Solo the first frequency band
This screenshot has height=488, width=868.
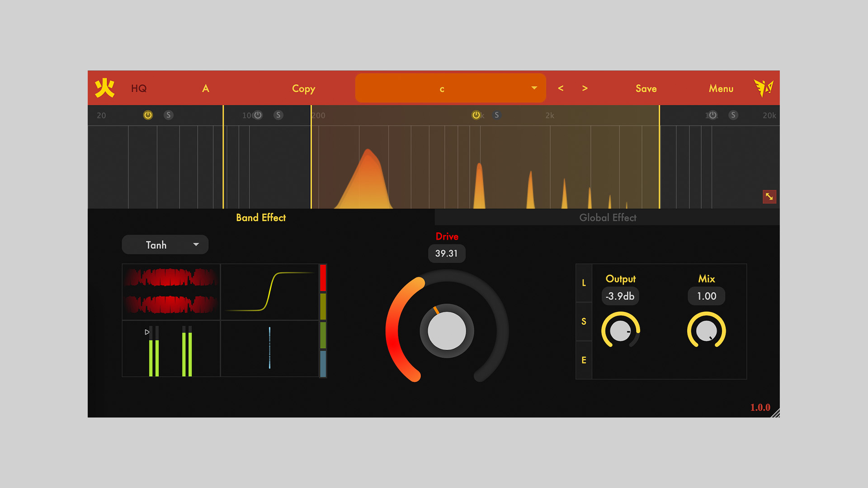click(x=168, y=115)
